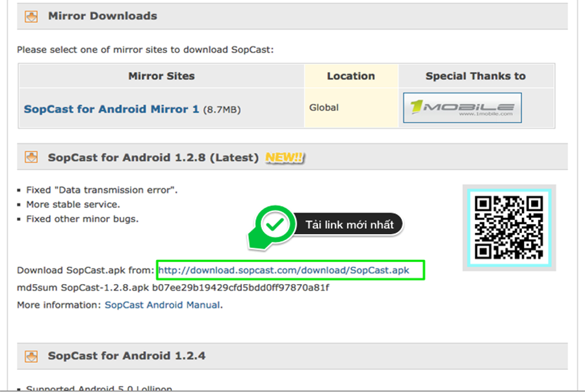Click the SopCast QR code image

(x=509, y=228)
